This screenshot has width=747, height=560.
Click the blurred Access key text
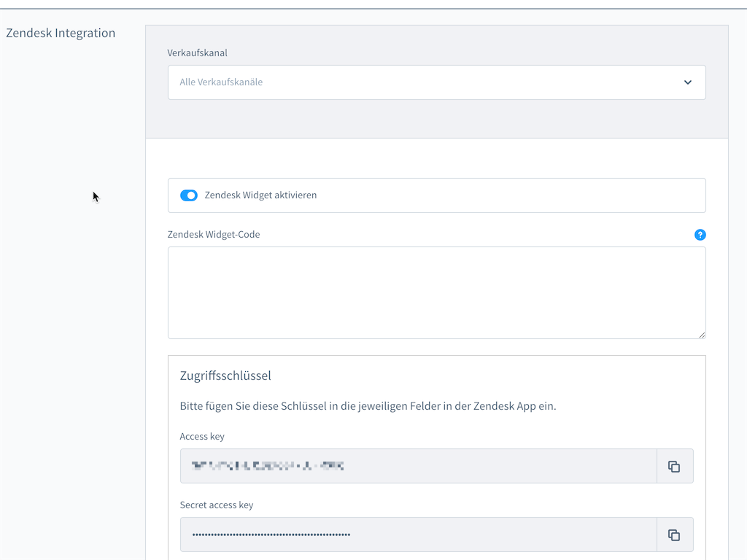[x=267, y=466]
